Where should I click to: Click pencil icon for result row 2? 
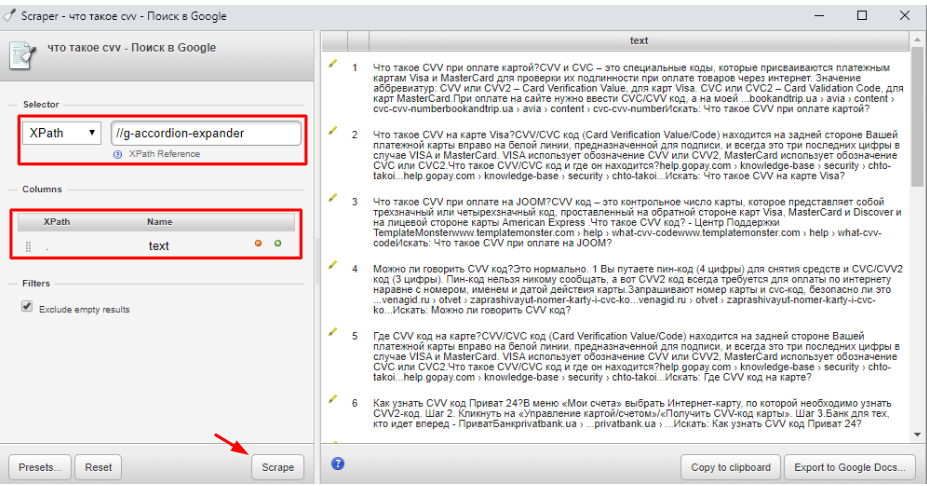click(333, 130)
